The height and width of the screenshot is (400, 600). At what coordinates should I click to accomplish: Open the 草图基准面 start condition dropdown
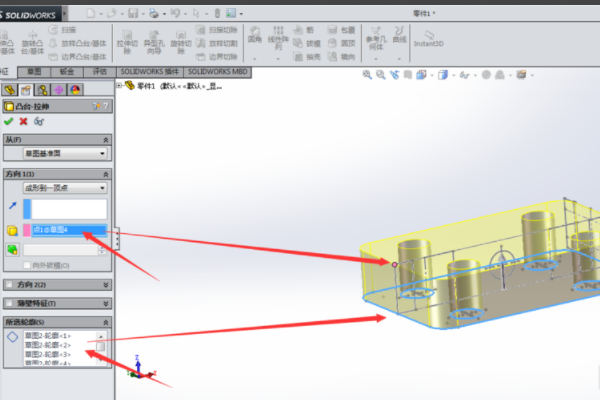coord(65,153)
